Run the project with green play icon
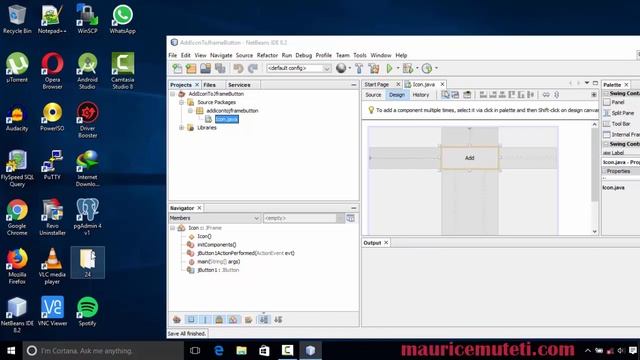This screenshot has height=360, width=640. pos(389,68)
